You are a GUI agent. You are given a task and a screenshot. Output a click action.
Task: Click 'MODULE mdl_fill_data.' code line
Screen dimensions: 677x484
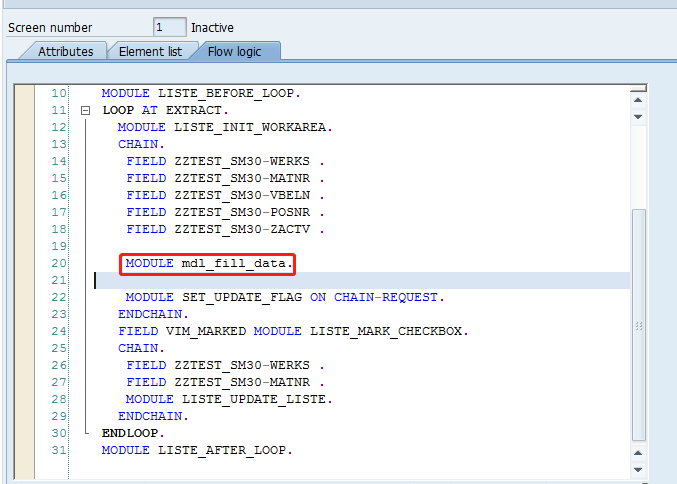[x=209, y=263]
